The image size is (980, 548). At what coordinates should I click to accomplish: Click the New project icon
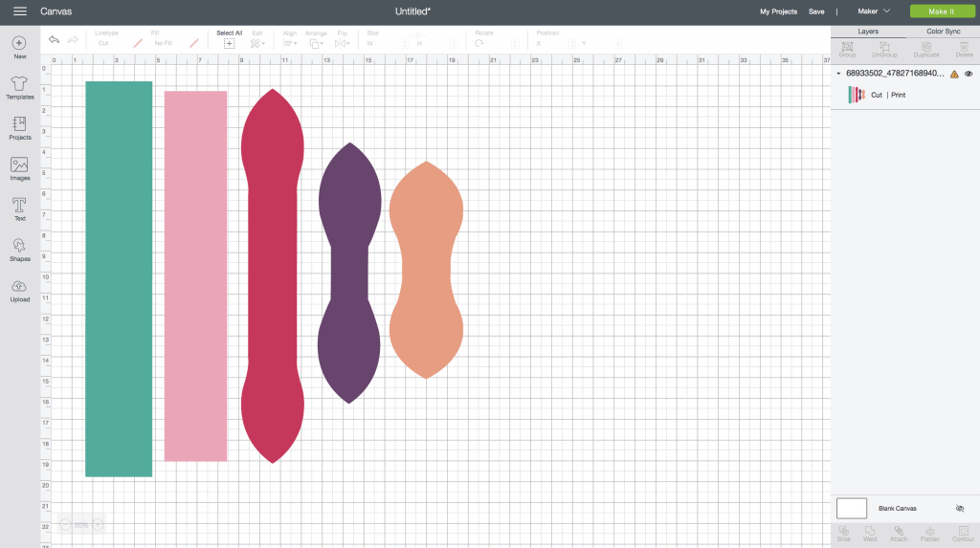point(19,44)
